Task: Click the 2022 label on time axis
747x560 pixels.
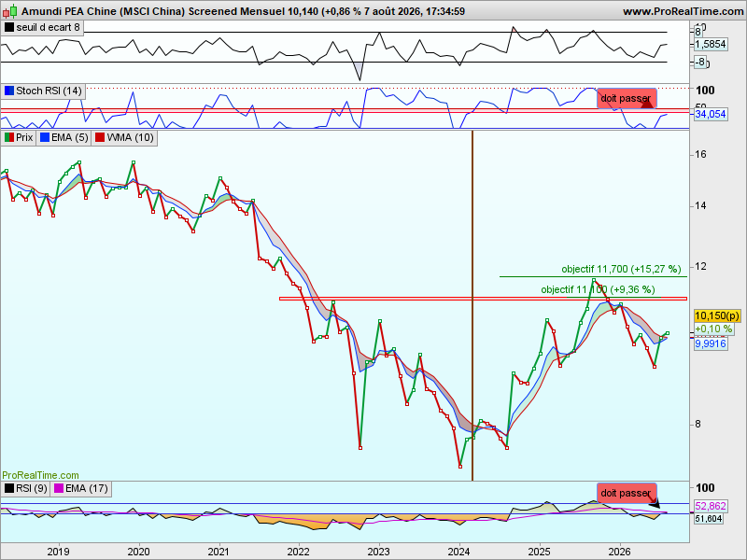Action: click(299, 552)
